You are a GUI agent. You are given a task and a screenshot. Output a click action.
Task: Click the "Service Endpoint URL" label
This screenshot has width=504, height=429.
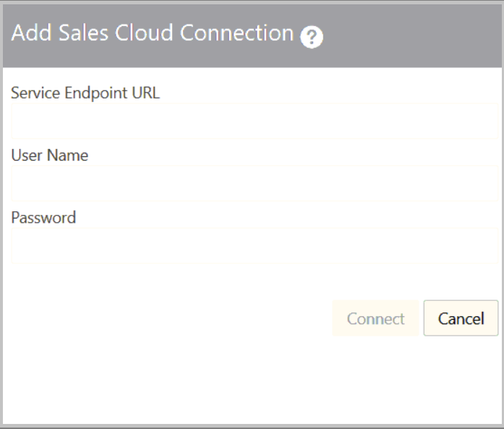[85, 93]
